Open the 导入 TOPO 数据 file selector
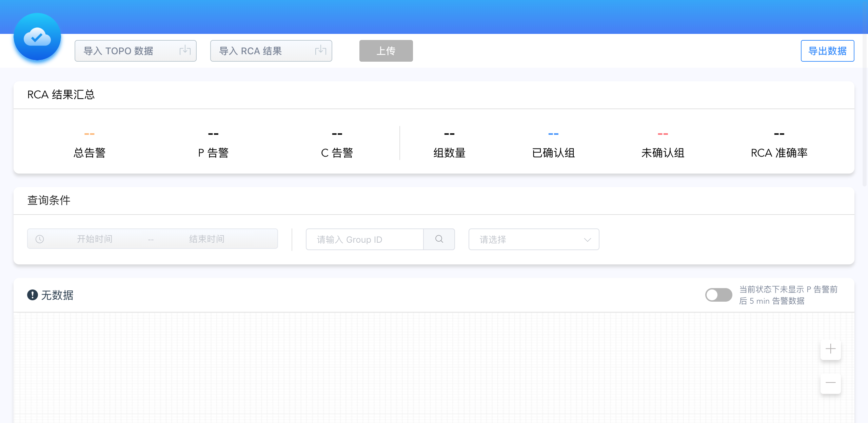Viewport: 868px width, 423px height. point(129,51)
